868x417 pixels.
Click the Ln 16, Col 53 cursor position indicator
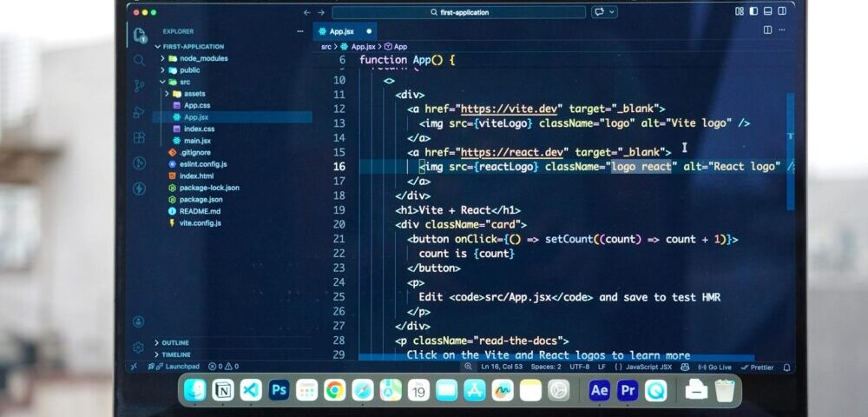[501, 367]
